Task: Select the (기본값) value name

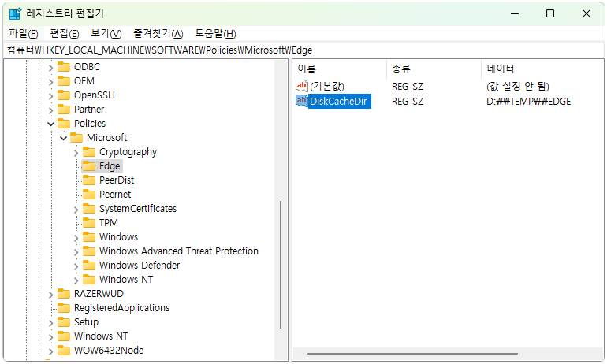Action: tap(326, 86)
